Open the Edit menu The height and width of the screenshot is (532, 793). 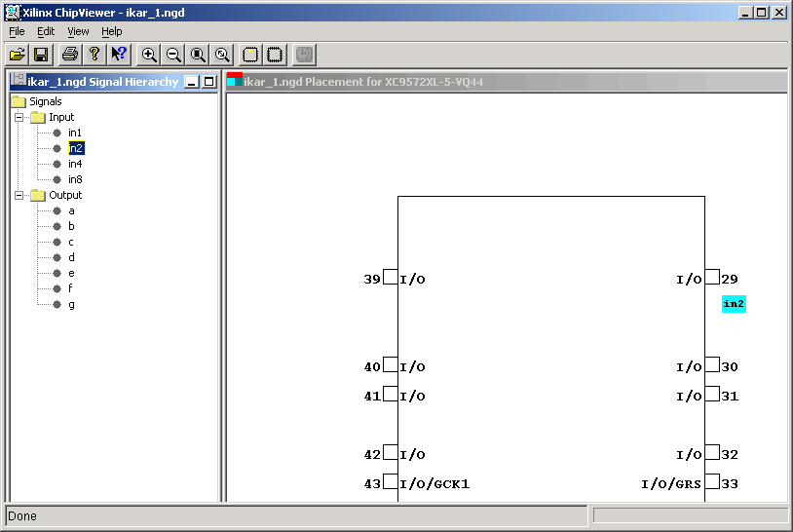(x=46, y=31)
